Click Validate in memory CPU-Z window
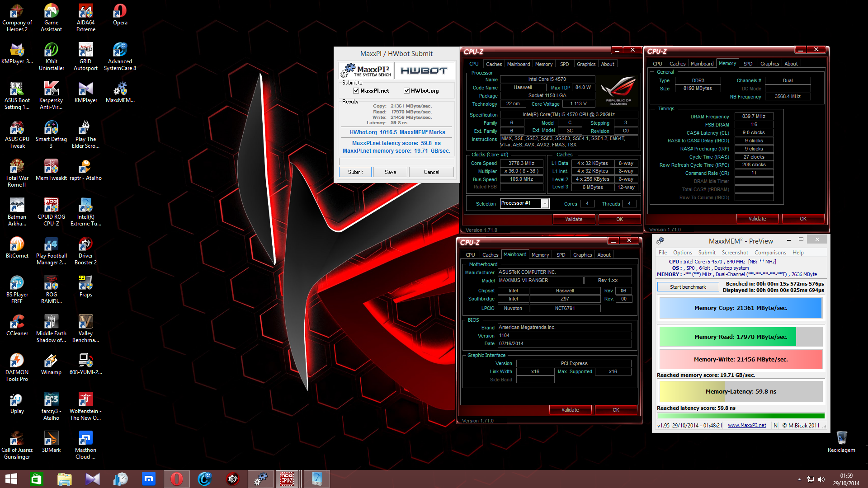 click(757, 219)
